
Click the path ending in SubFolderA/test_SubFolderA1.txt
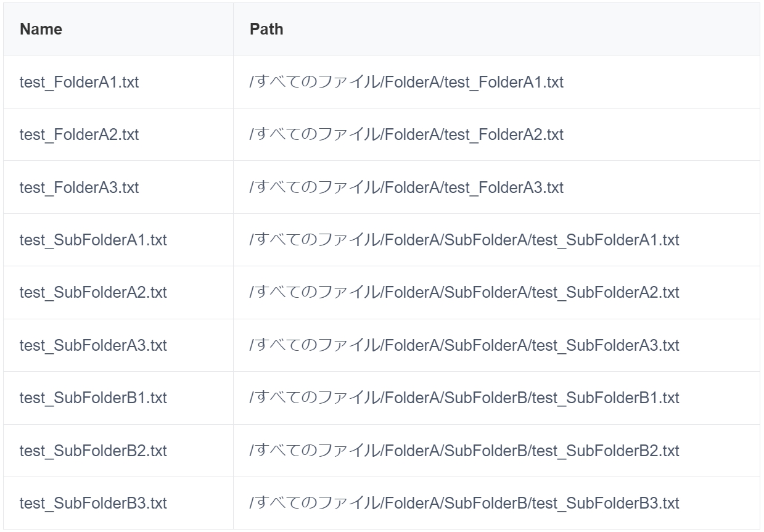click(464, 240)
